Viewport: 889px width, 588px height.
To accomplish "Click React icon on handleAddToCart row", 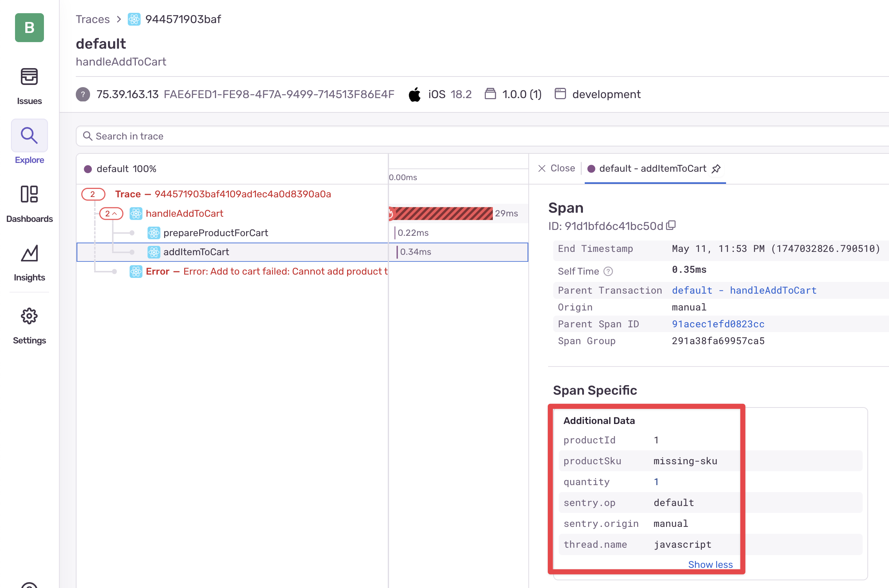I will click(x=136, y=213).
